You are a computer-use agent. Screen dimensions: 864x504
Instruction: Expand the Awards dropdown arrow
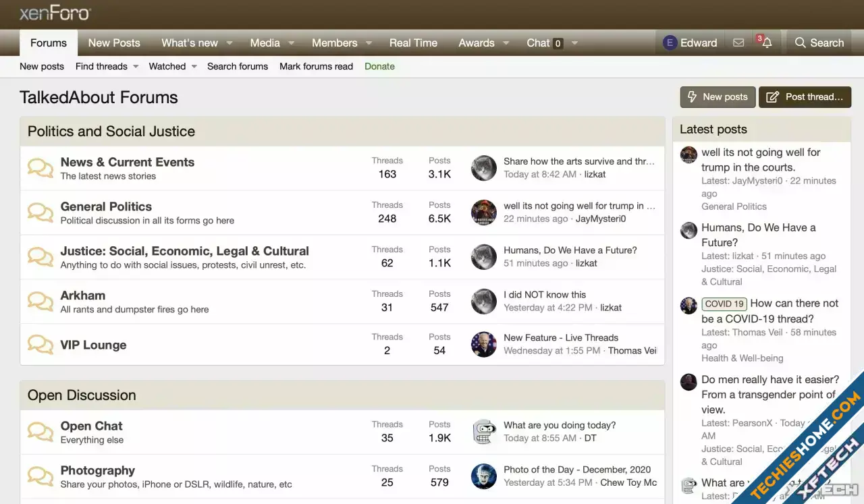[x=506, y=43]
